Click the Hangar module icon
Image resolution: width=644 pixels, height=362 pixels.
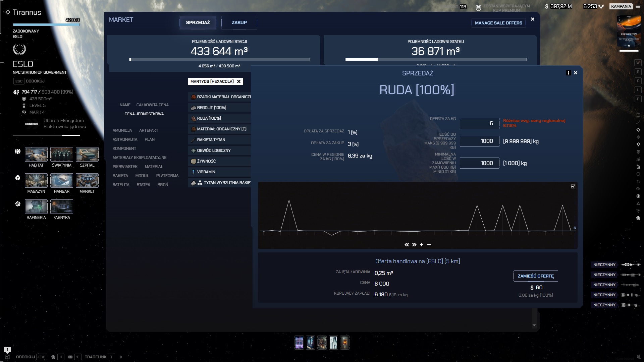point(61,181)
